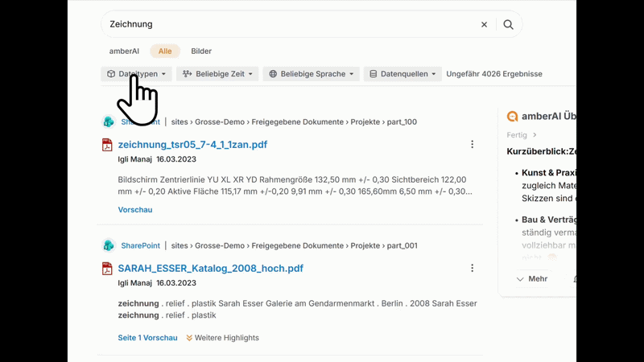The image size is (644, 362).
Task: Expand Mehr in the amberAI panel
Action: tap(532, 279)
